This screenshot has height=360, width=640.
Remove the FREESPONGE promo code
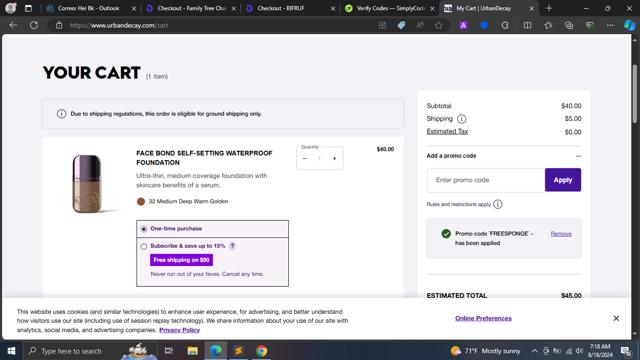561,234
